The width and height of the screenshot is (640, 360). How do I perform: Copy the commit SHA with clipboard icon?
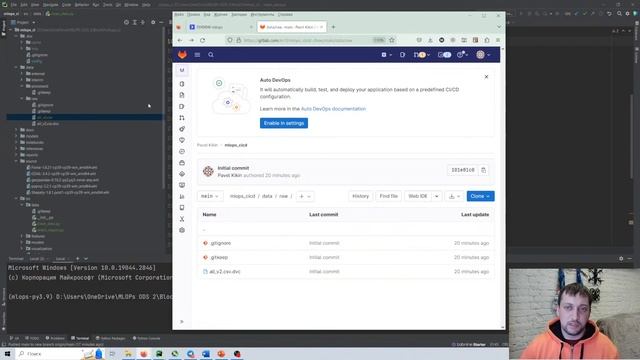click(483, 170)
